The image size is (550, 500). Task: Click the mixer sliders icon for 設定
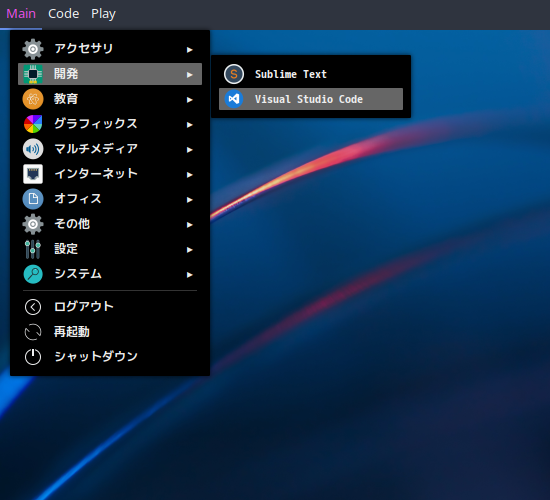pos(33,249)
